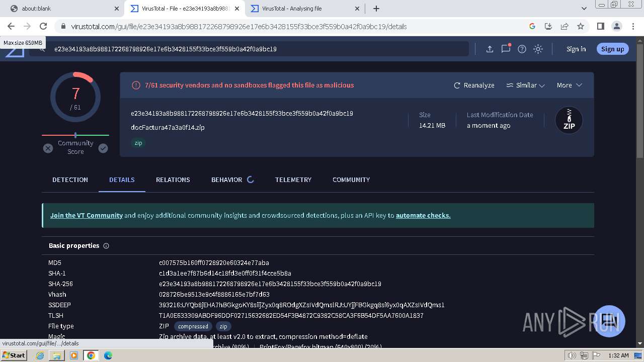
Task: Click the docFactura47a3a0f14.zip filename
Action: 168,127
